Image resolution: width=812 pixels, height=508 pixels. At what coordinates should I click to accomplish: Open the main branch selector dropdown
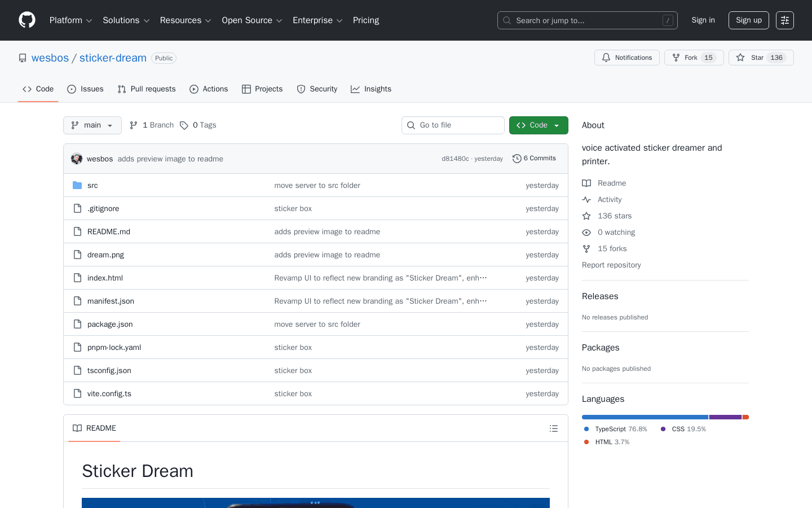[92, 125]
